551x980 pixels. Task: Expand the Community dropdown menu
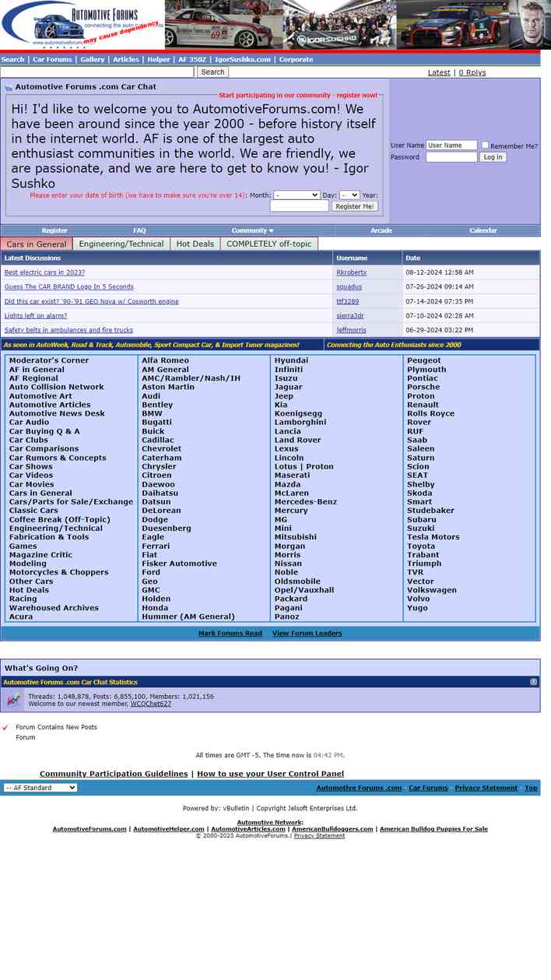253,230
